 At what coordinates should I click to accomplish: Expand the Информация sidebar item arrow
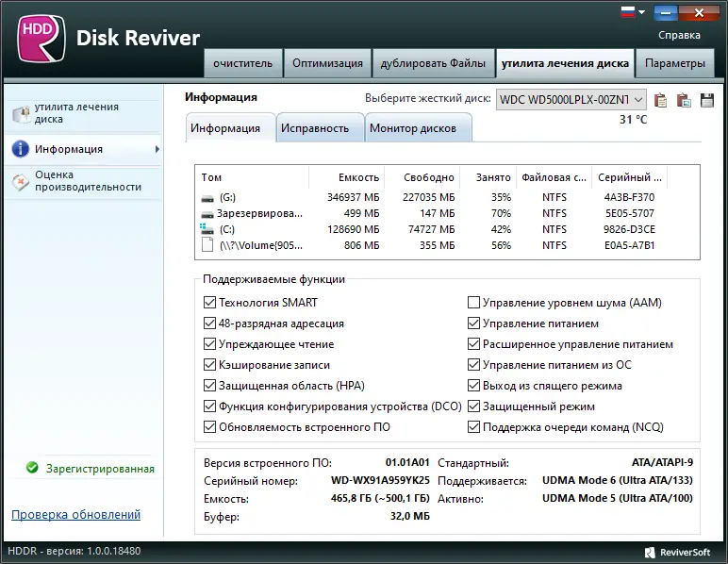157,149
